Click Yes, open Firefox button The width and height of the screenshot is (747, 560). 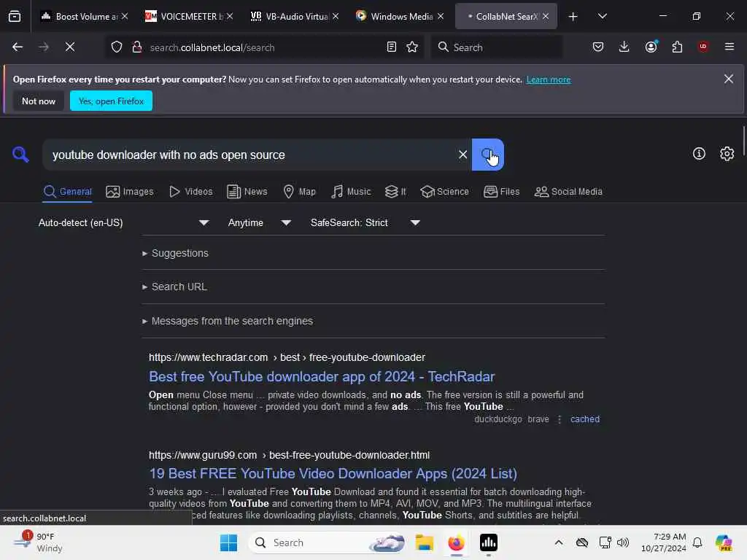coord(111,101)
